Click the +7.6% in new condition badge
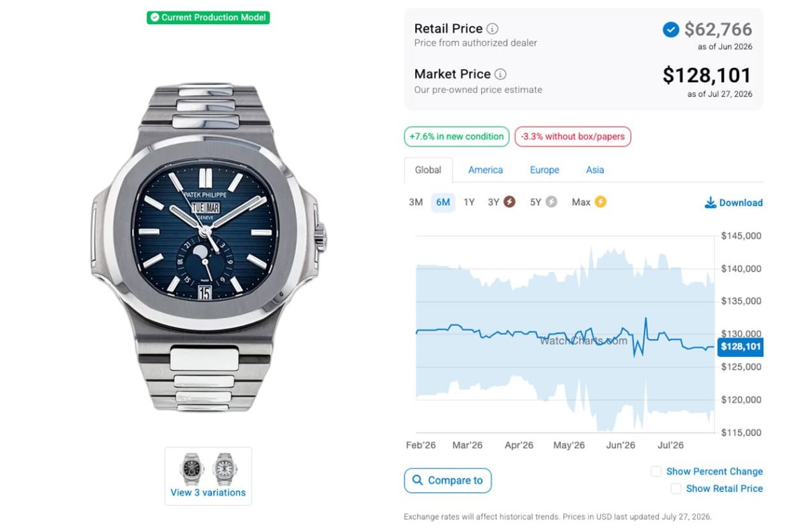The width and height of the screenshot is (805, 532). click(x=457, y=136)
